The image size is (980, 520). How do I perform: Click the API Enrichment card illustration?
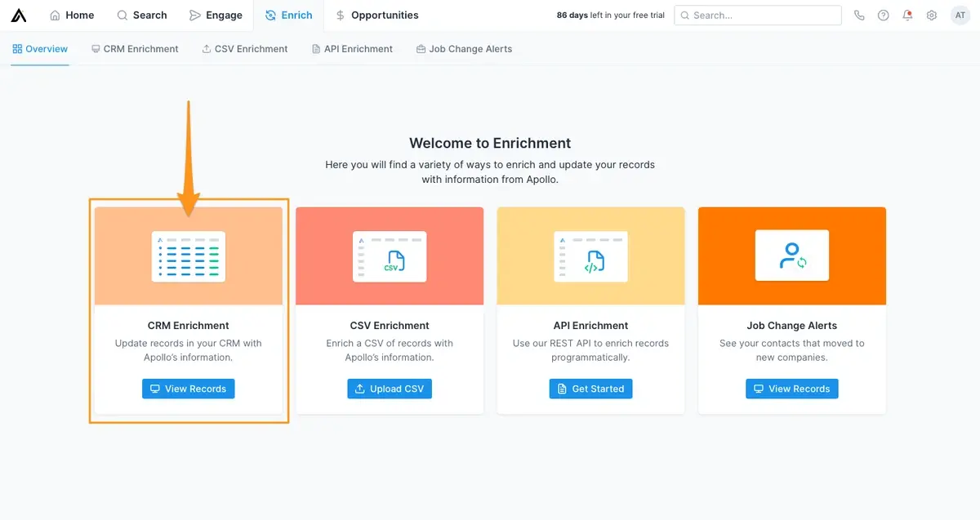[x=590, y=256]
